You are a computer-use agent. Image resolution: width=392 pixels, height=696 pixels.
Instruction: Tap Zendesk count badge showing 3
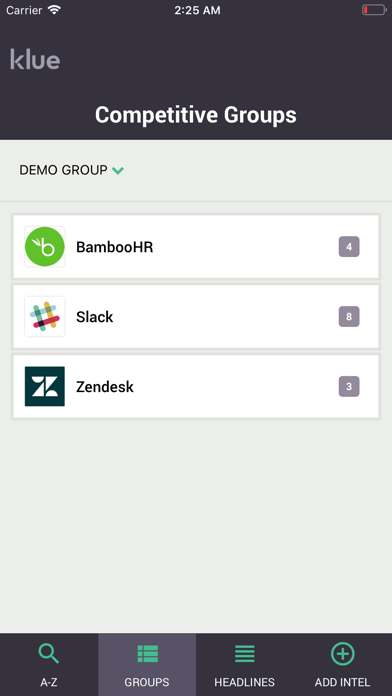(x=349, y=386)
